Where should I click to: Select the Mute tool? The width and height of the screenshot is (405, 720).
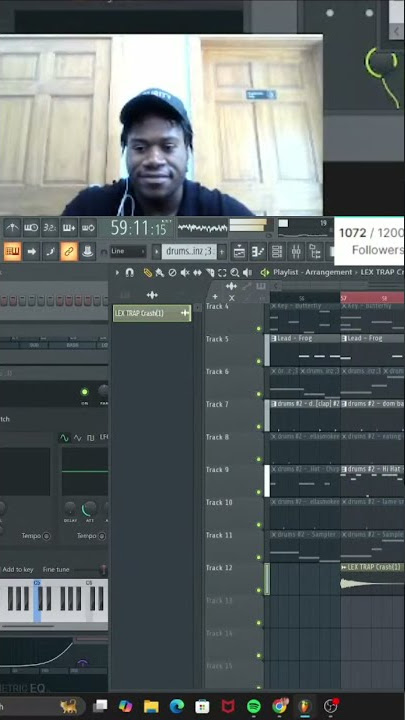pyautogui.click(x=185, y=273)
